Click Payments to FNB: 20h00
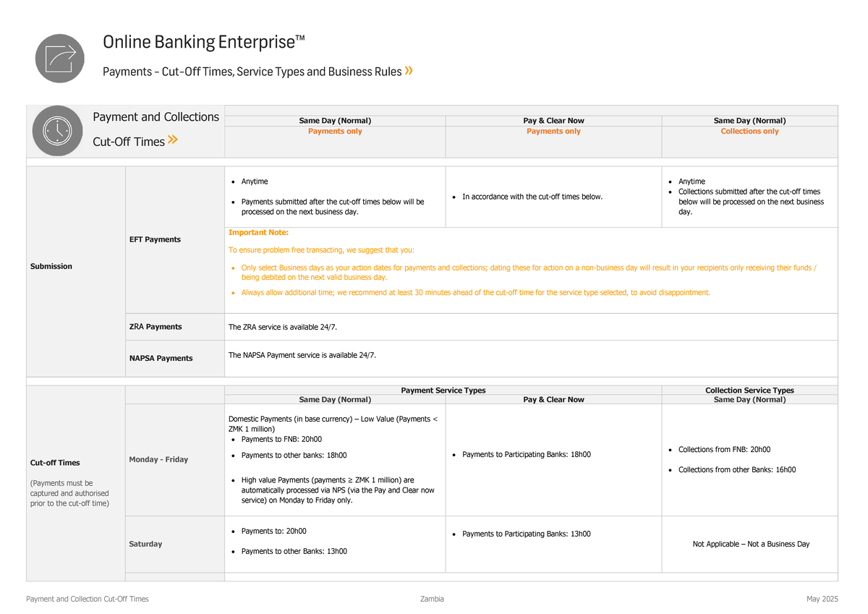Viewport: 868px width, 614px height. tap(281, 440)
